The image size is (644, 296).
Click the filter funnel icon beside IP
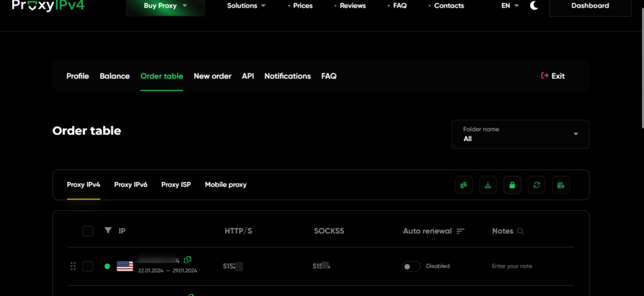click(108, 231)
